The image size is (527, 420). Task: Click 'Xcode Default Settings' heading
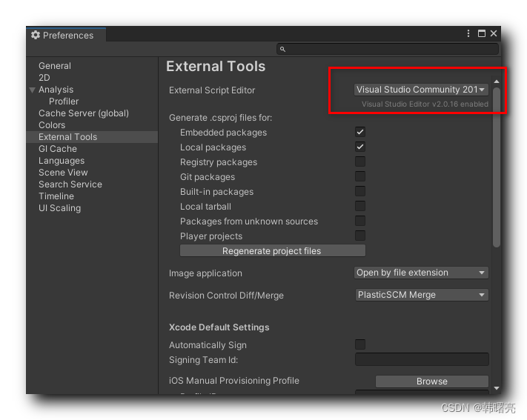coord(219,327)
